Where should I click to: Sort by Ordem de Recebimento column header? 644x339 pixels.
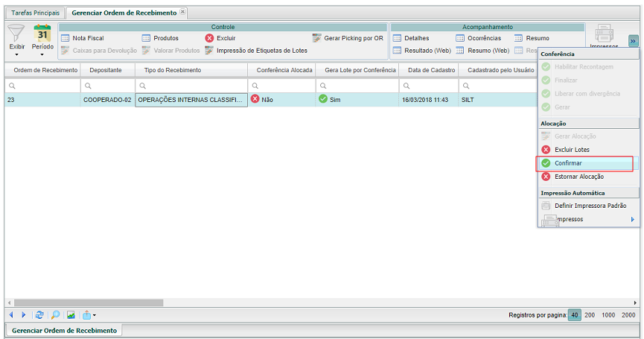(x=42, y=70)
